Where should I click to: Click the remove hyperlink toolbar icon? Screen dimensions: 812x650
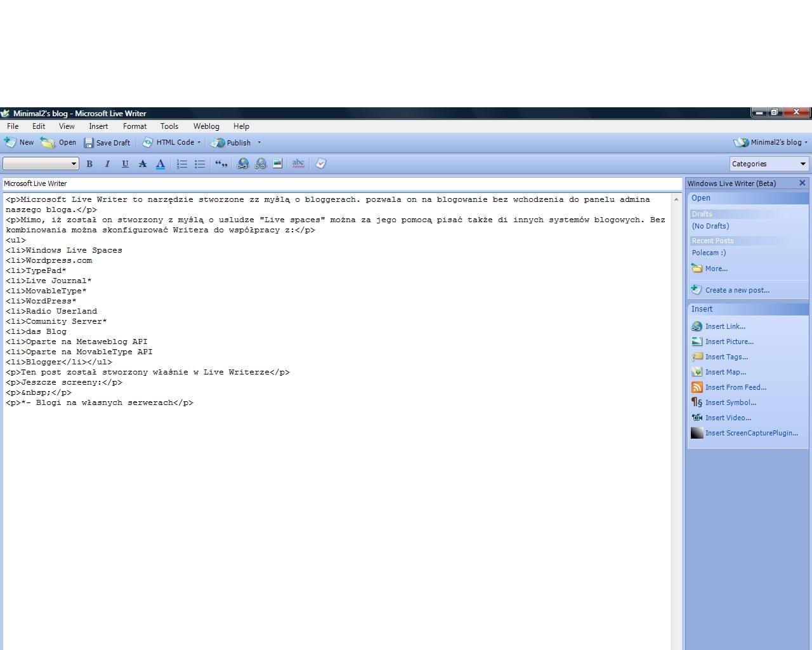click(x=260, y=164)
